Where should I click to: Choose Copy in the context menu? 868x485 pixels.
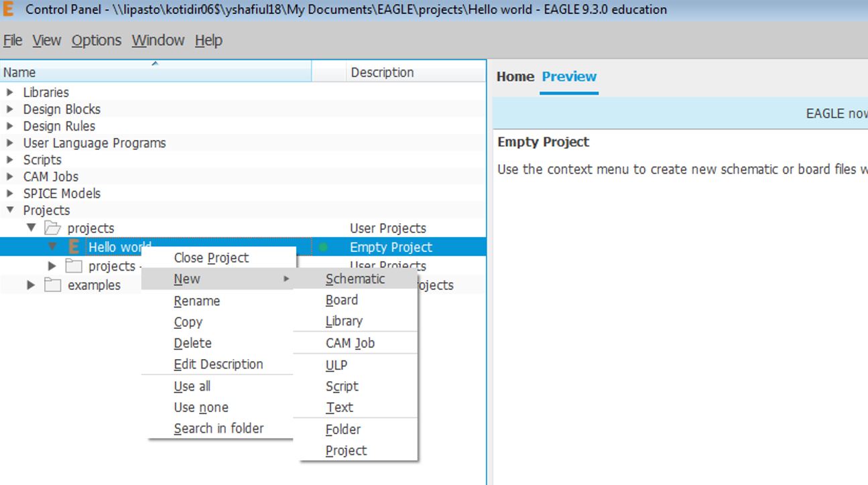point(219,322)
